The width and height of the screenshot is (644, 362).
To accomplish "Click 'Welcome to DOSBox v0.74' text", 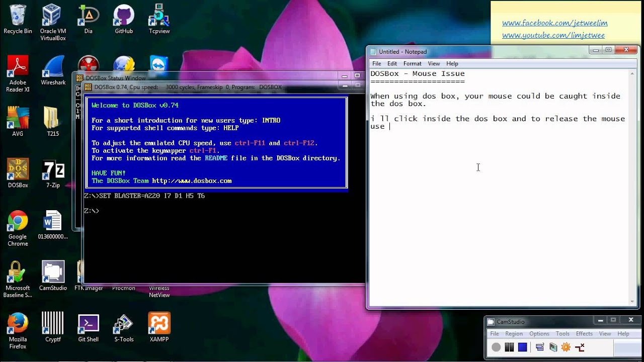I will point(135,105).
